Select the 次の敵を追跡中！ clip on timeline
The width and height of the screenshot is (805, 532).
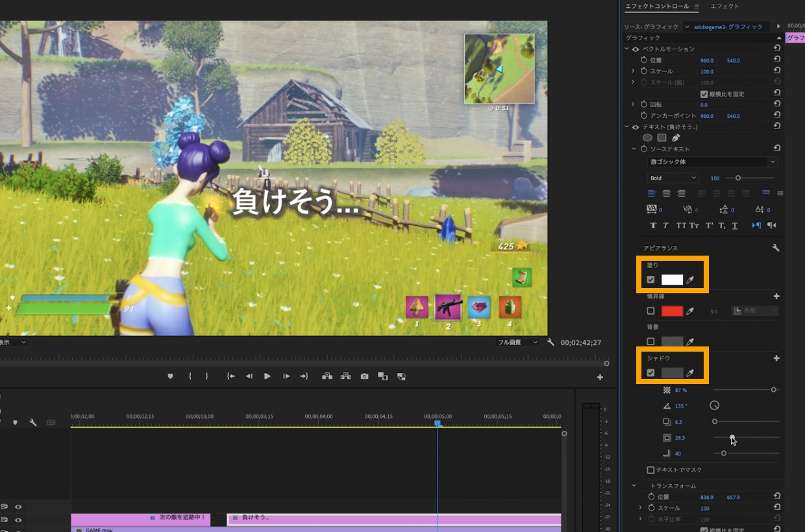141,519
